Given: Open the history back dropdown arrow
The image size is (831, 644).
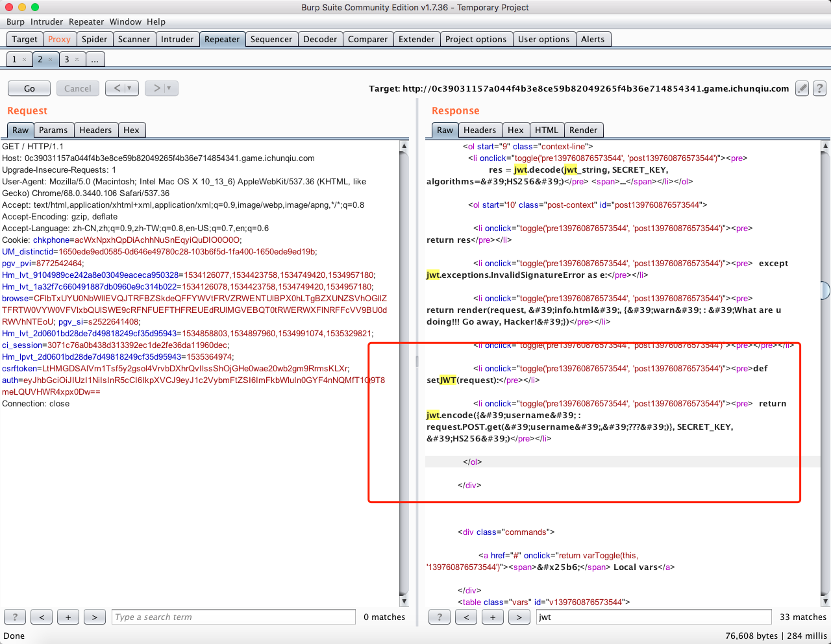Looking at the screenshot, I should click(x=130, y=88).
